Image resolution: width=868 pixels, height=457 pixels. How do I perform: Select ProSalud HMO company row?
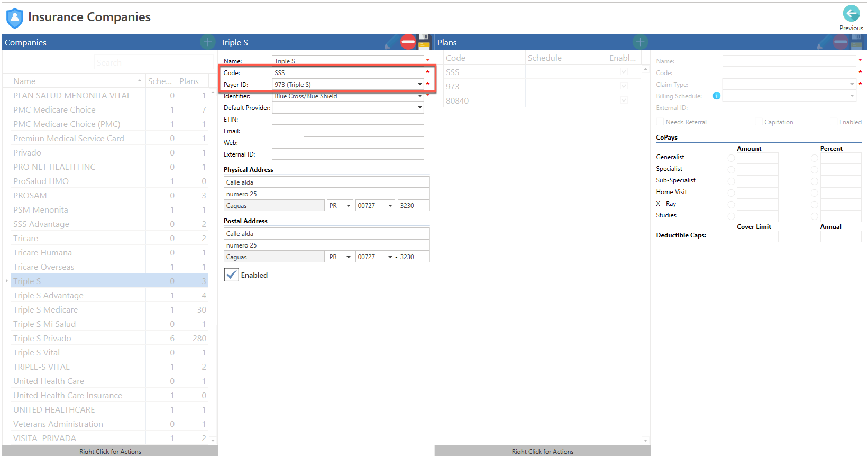[109, 181]
